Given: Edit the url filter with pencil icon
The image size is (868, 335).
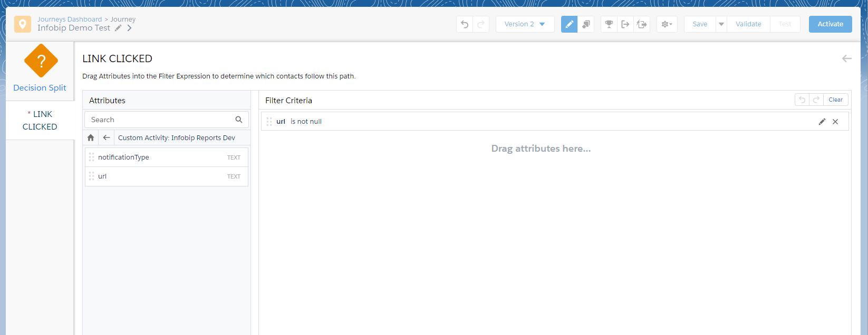Looking at the screenshot, I should (822, 122).
